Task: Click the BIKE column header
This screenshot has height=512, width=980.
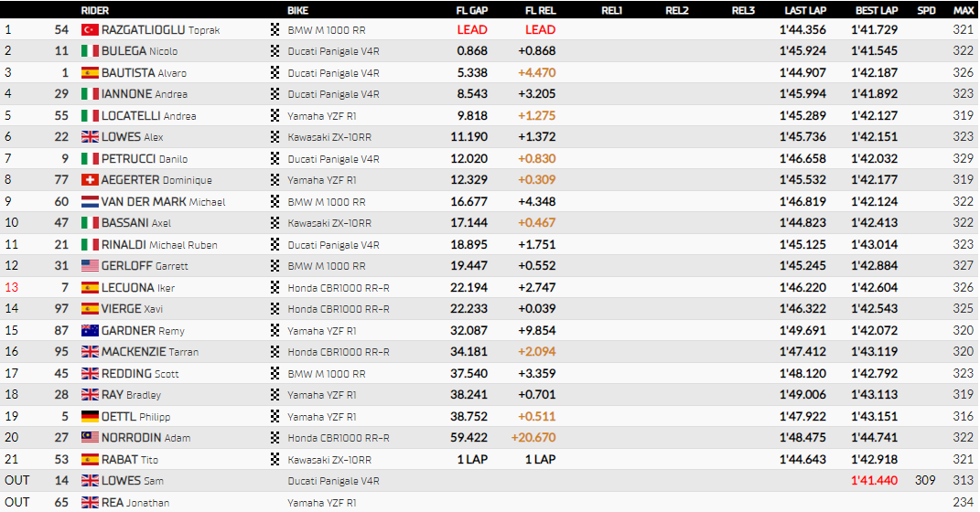Action: (x=297, y=10)
